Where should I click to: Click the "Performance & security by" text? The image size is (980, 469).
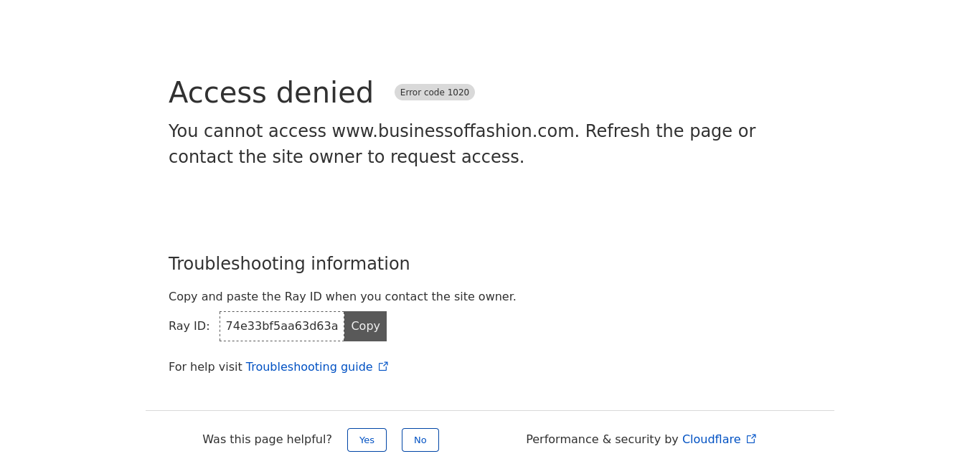pos(602,440)
